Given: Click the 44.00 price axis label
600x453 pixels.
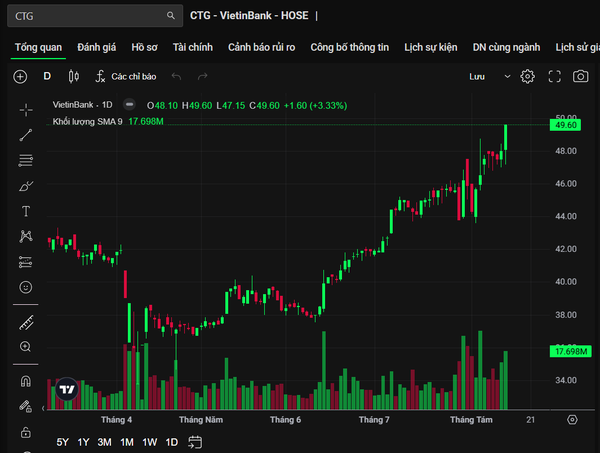Looking at the screenshot, I should point(566,217).
